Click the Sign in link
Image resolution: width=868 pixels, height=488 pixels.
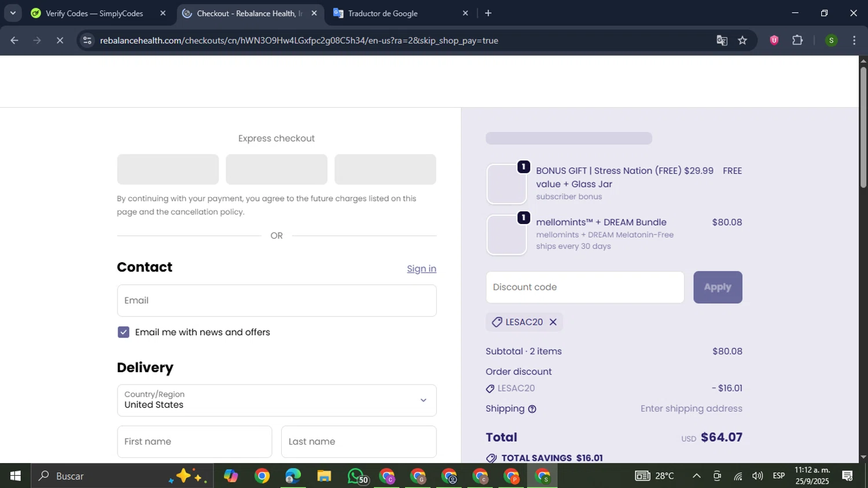(421, 269)
